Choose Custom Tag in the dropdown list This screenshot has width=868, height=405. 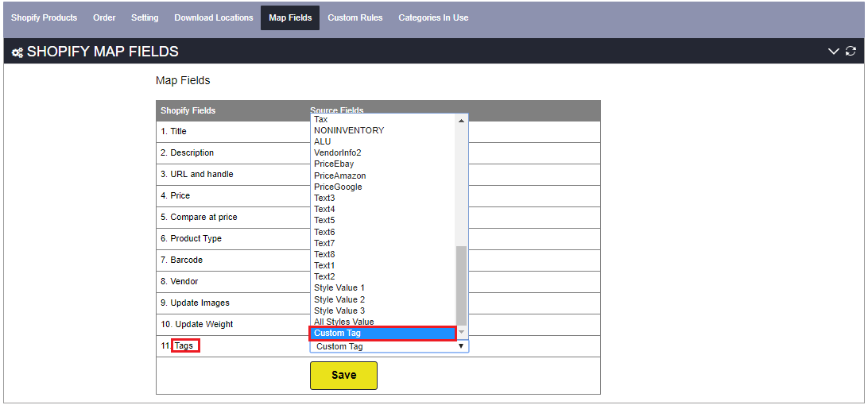[x=382, y=333]
